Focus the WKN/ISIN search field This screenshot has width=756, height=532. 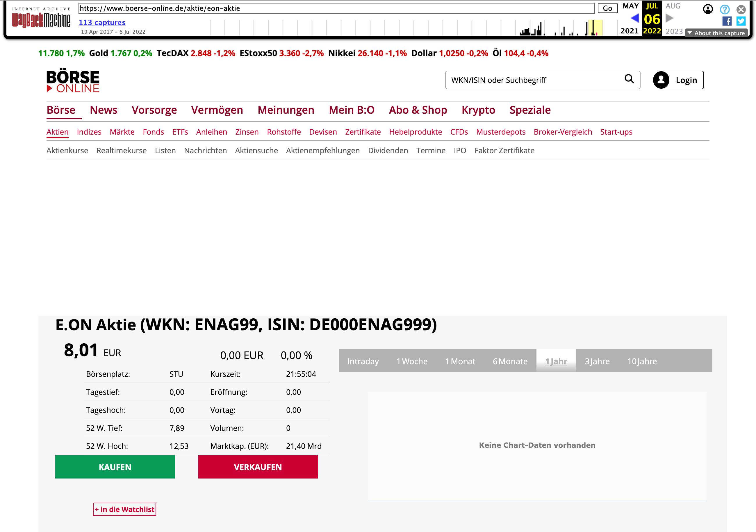(533, 80)
